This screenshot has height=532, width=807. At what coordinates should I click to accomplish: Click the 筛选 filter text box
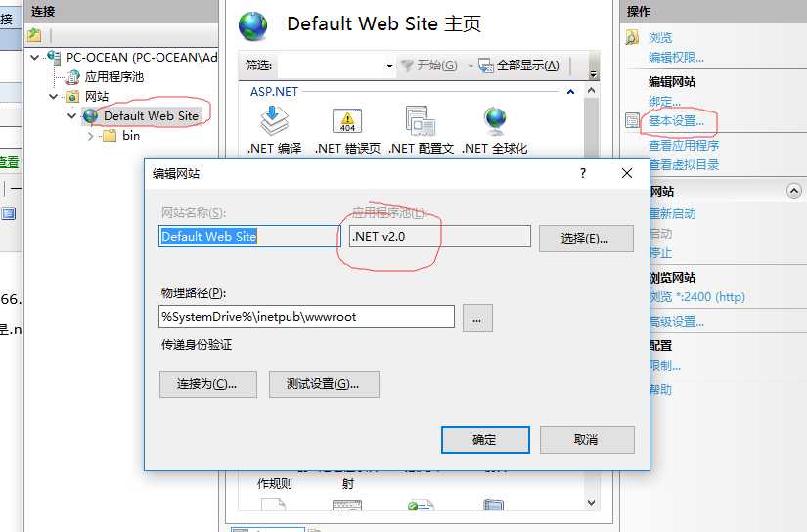tap(331, 66)
